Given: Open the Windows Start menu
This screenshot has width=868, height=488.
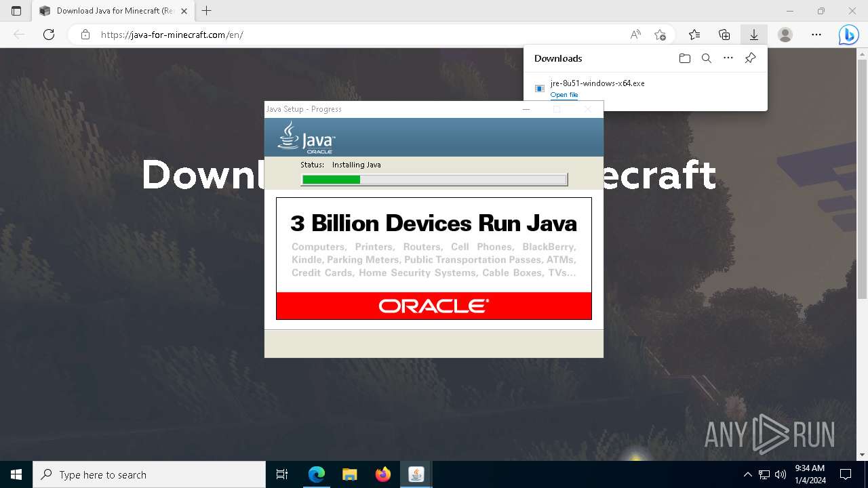Looking at the screenshot, I should tap(16, 474).
